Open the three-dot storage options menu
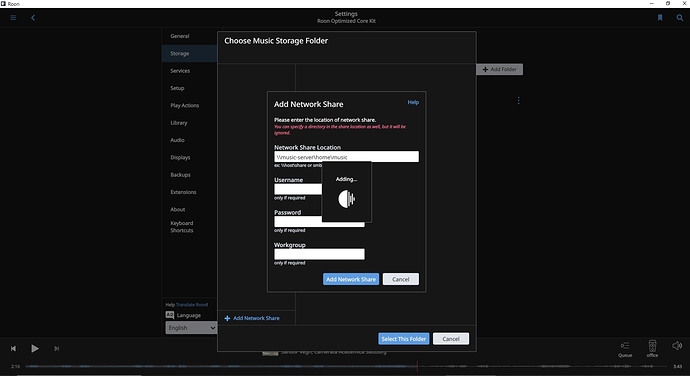Image resolution: width=690 pixels, height=376 pixels. pyautogui.click(x=518, y=100)
